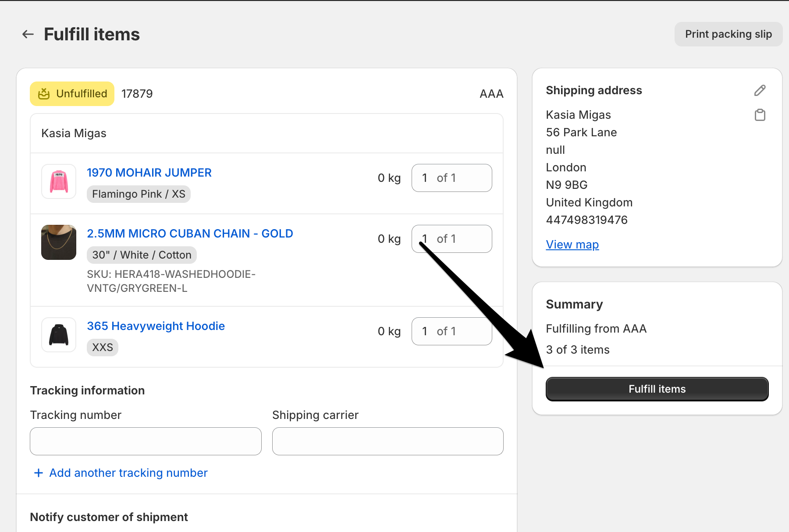Click the Summary heading
Image resolution: width=789 pixels, height=532 pixels.
click(x=574, y=304)
